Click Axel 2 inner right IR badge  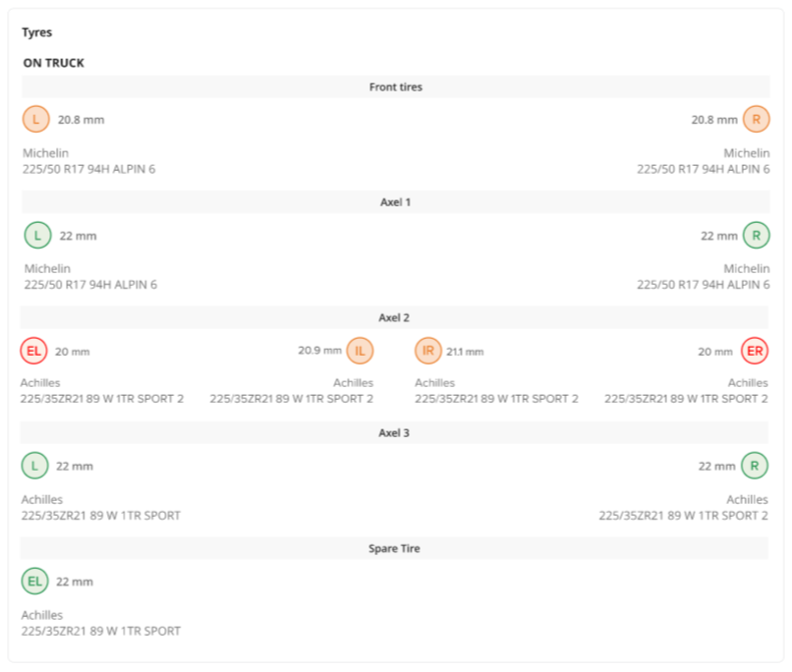click(427, 351)
